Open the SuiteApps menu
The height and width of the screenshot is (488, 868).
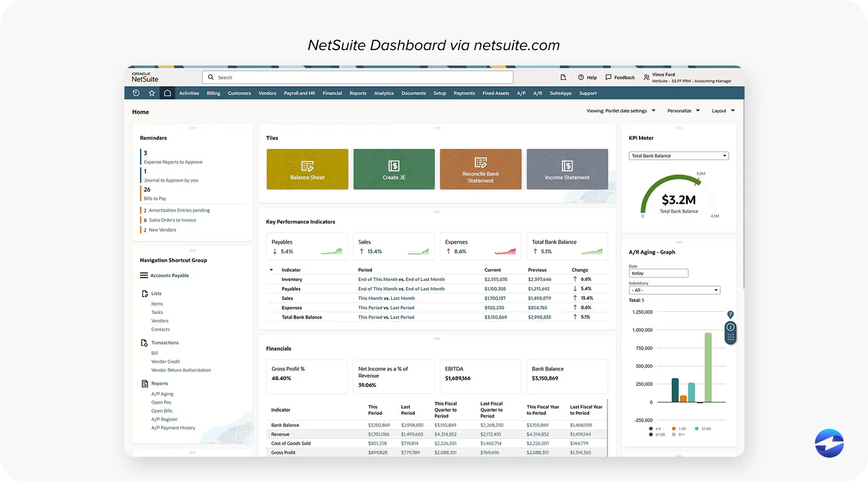pos(560,93)
